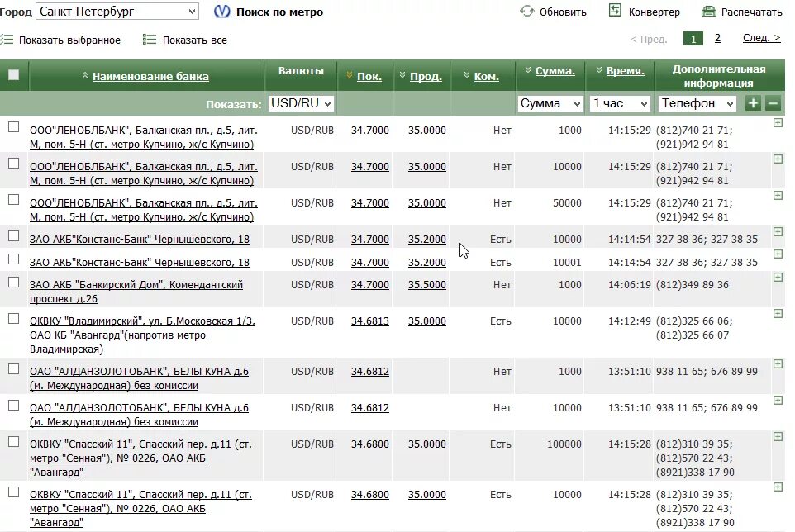Image resolution: width=795 pixels, height=532 pixels.
Task: Open the 1 час time filter dropdown
Action: [620, 103]
